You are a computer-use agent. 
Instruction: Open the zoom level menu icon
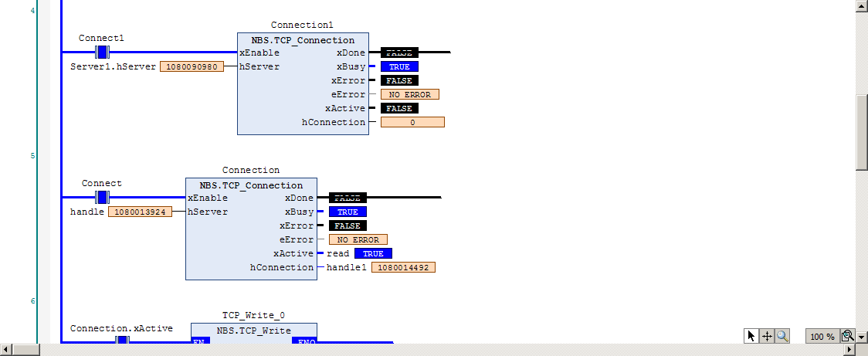[847, 336]
